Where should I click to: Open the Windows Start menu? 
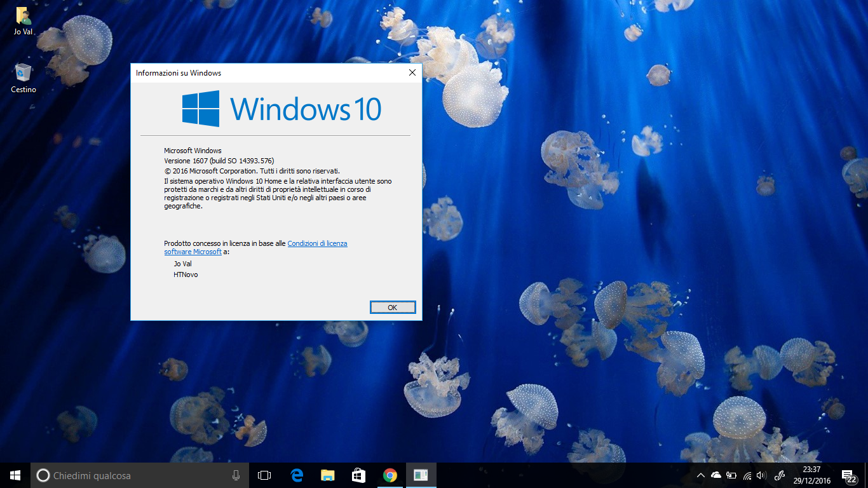15,475
